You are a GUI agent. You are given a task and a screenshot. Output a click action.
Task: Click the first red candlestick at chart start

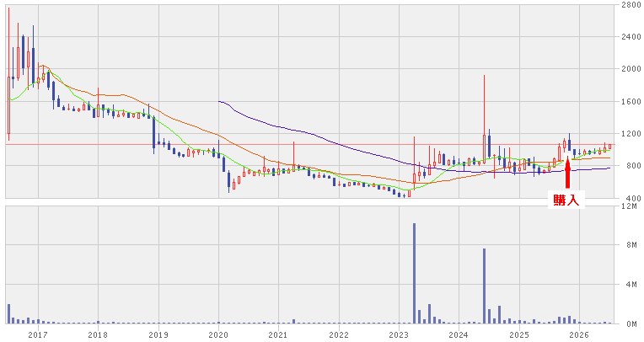(8, 104)
